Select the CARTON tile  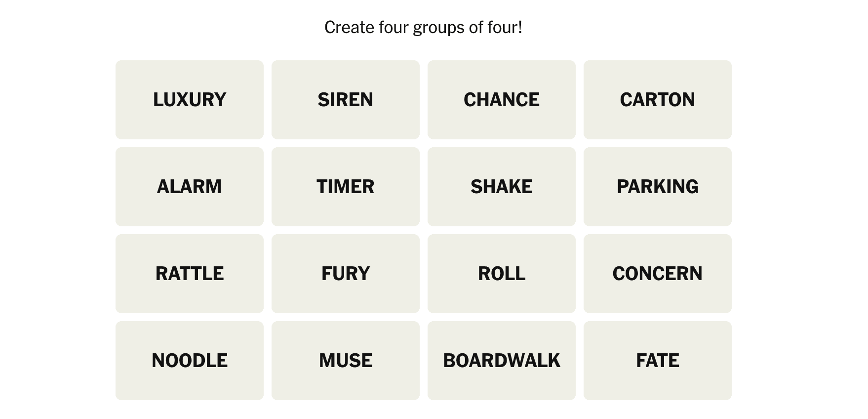(x=658, y=100)
